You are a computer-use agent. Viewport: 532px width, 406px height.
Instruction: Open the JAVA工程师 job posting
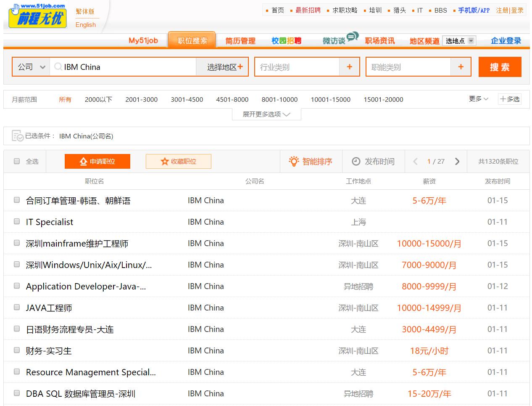pos(49,308)
